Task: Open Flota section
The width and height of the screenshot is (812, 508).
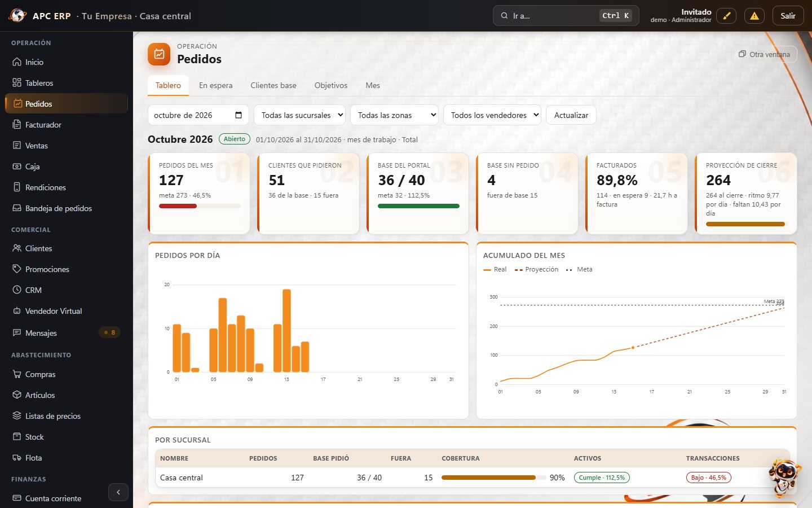Action: [x=67, y=458]
